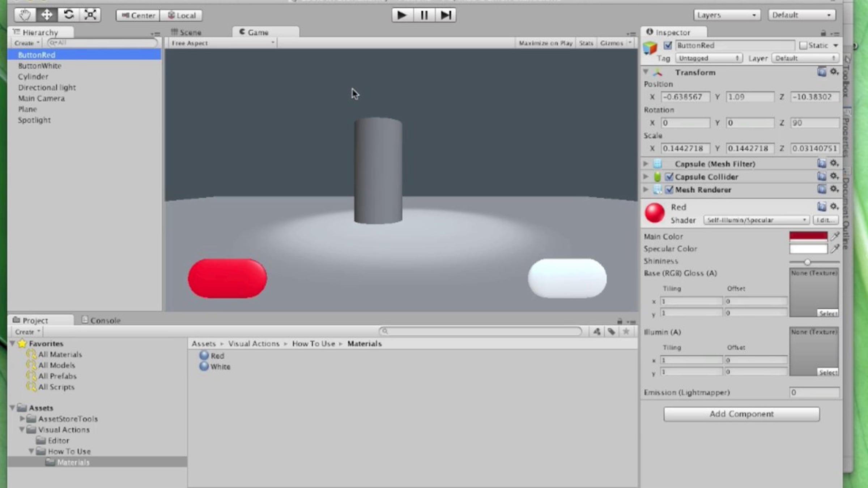Screen dimensions: 868x488
Task: Switch to the Scene tab
Action: pos(186,32)
